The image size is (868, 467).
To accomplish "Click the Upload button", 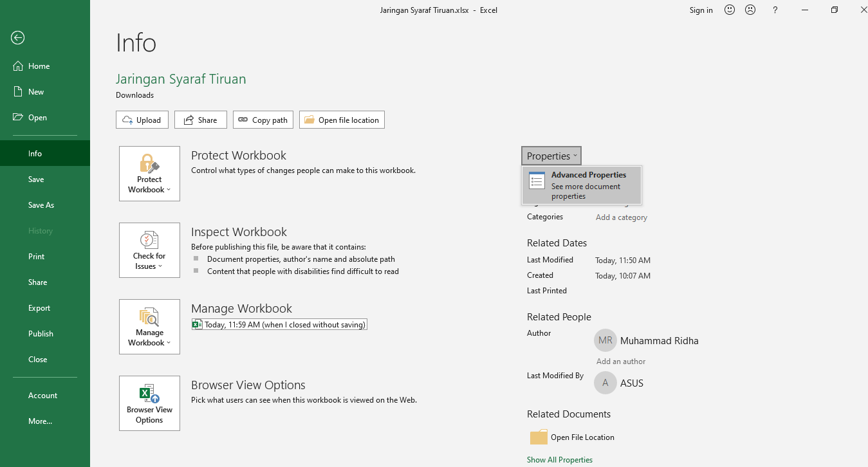I will (142, 120).
